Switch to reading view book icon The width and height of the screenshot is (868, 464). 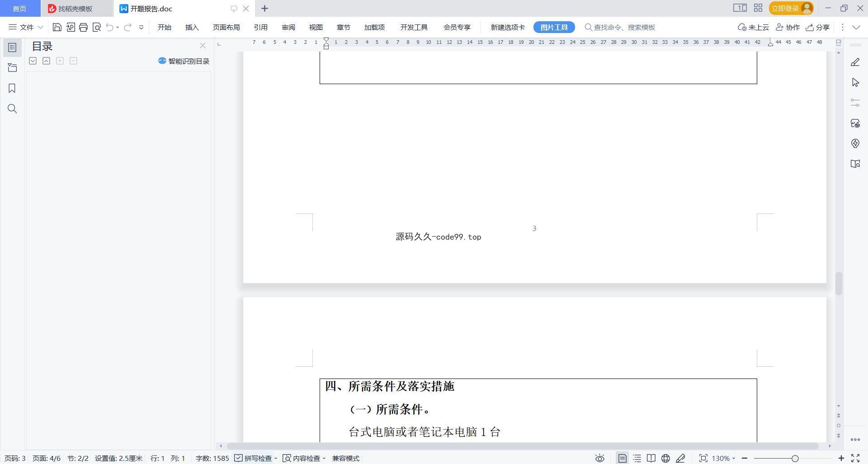[x=651, y=458]
